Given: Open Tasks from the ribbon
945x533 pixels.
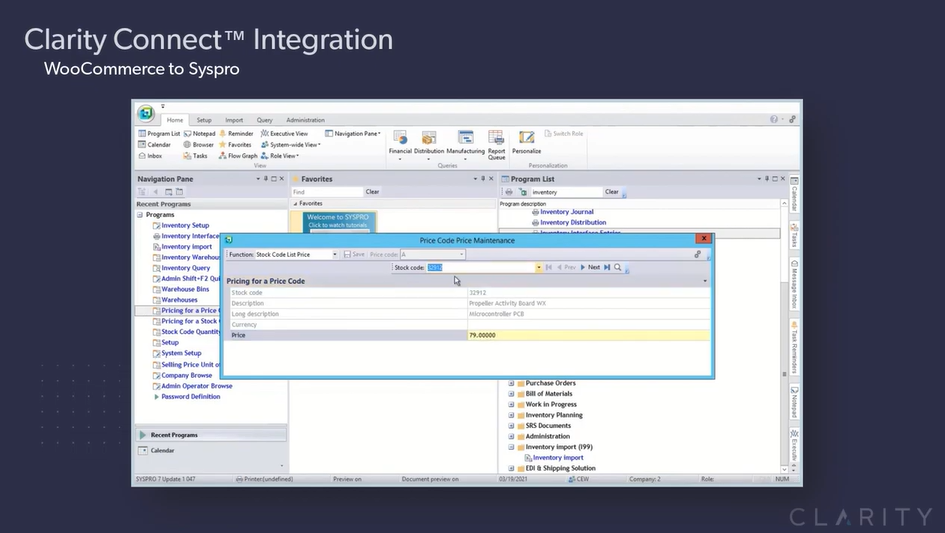Looking at the screenshot, I should coord(195,156).
